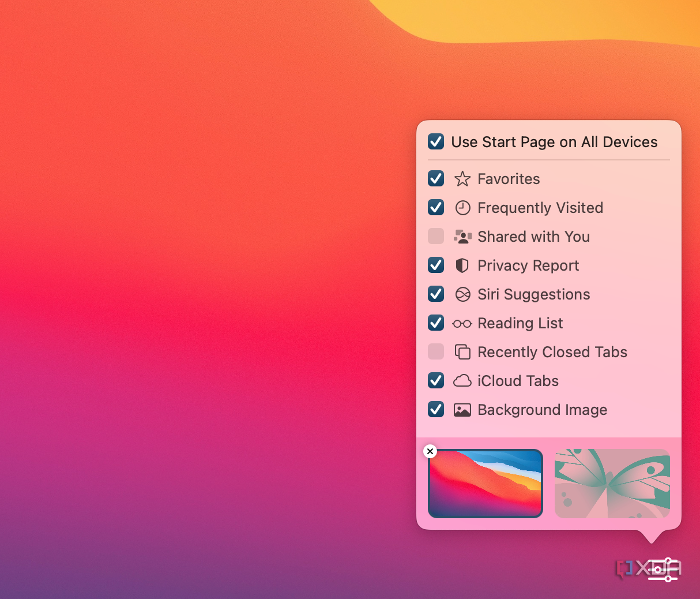Click the Shared with You people icon
The width and height of the screenshot is (700, 599).
click(462, 237)
